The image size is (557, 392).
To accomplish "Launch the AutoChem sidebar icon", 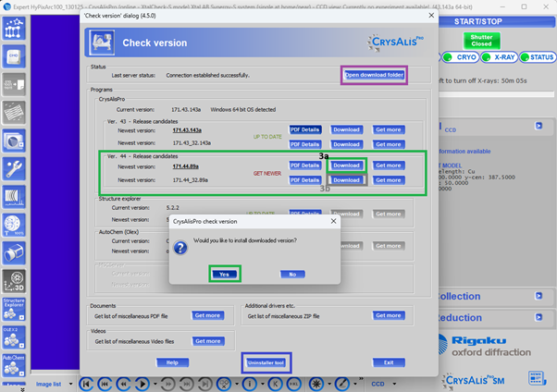I will [x=14, y=365].
